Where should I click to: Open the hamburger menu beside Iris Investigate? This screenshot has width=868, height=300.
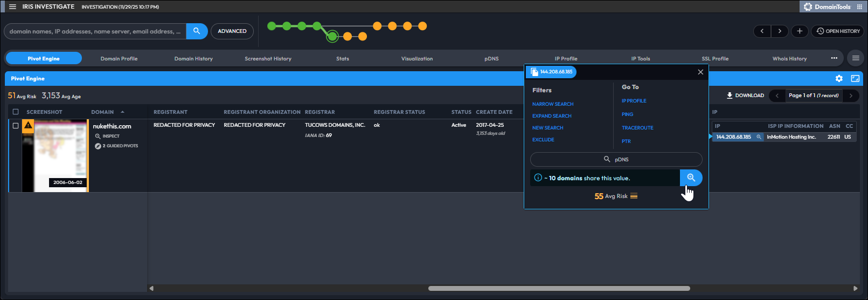(12, 6)
